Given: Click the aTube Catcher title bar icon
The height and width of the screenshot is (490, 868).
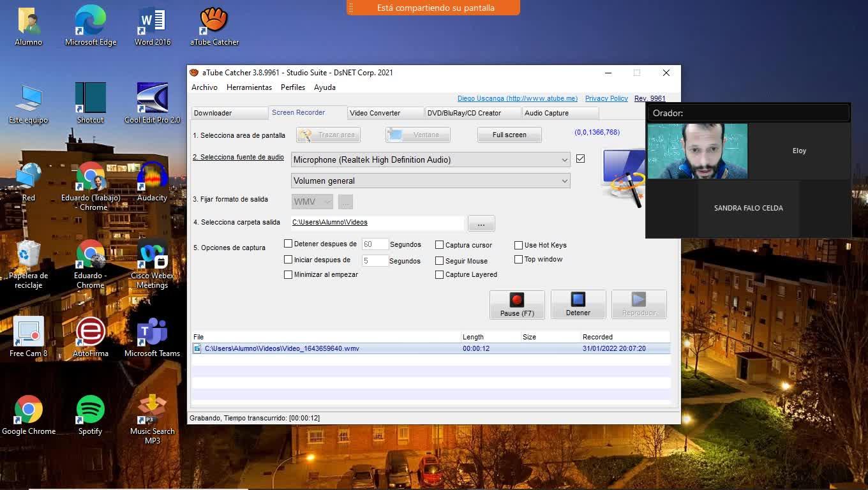Looking at the screenshot, I should click(194, 73).
